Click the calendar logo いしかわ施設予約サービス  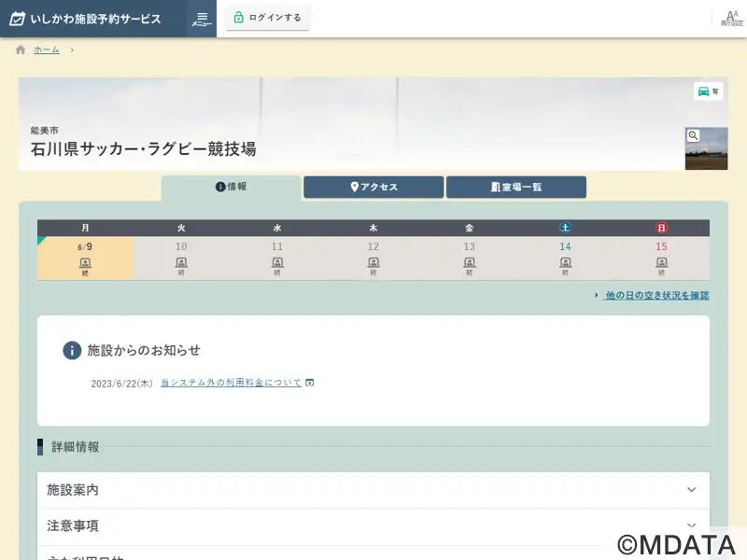(x=86, y=19)
